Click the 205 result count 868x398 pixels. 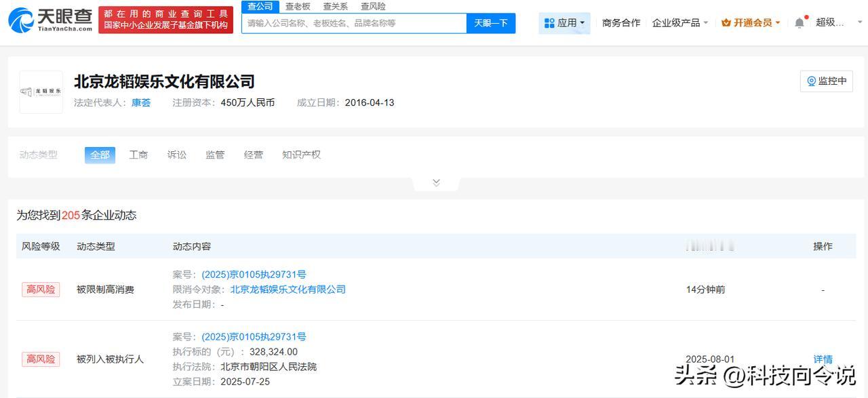tap(71, 216)
